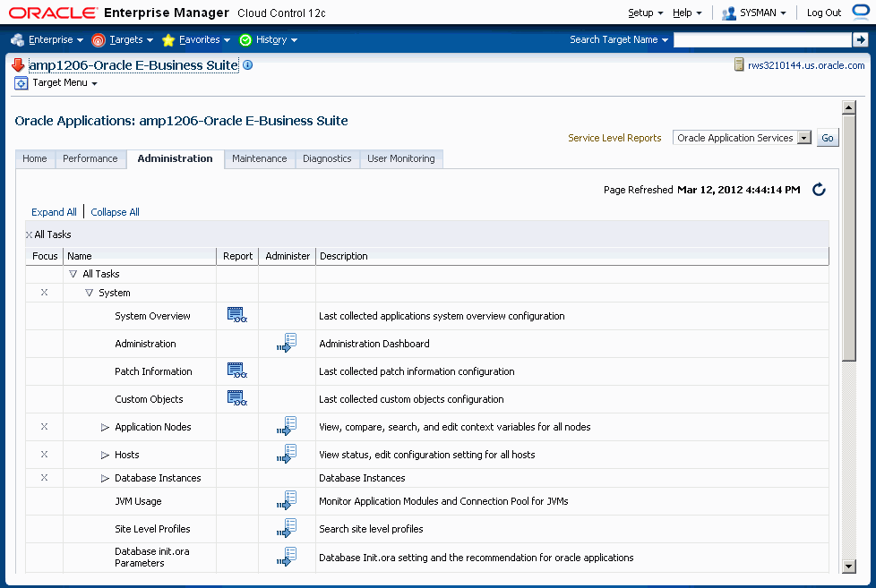Click the scrollbar up arrow
The image size is (876, 588).
pos(848,107)
